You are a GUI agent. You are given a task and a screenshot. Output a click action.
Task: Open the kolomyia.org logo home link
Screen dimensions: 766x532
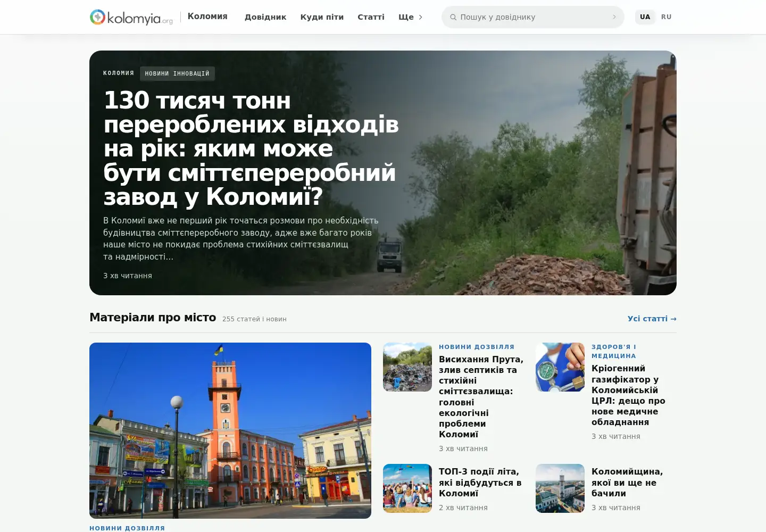(131, 17)
